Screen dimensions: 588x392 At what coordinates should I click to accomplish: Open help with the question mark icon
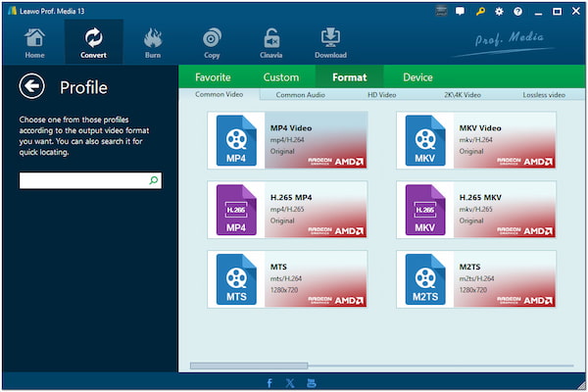(x=517, y=12)
